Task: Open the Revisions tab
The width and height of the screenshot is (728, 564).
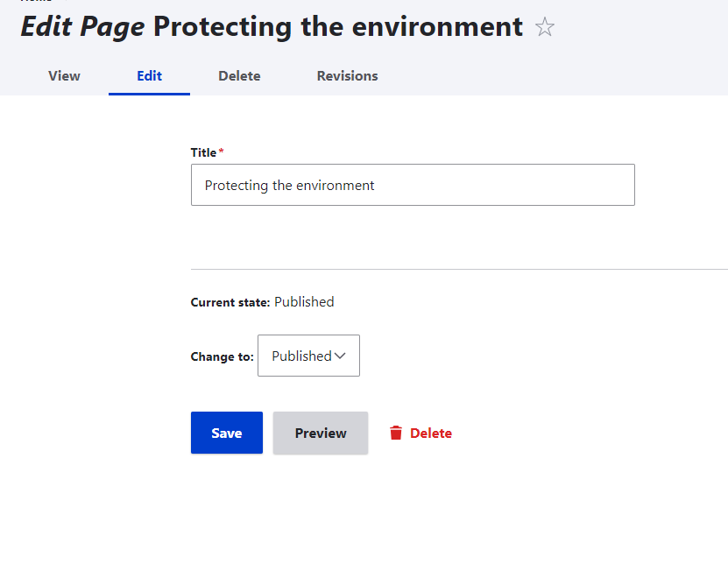Action: [x=347, y=76]
